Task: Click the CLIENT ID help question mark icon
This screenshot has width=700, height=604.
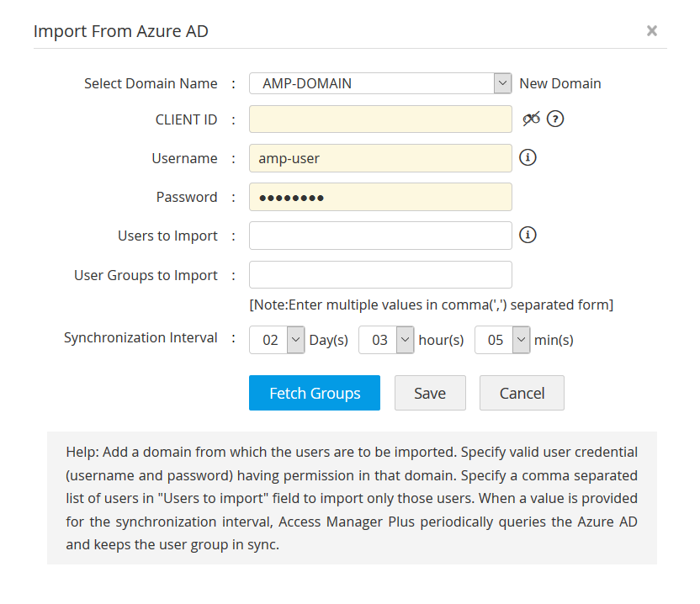Action: click(x=555, y=119)
